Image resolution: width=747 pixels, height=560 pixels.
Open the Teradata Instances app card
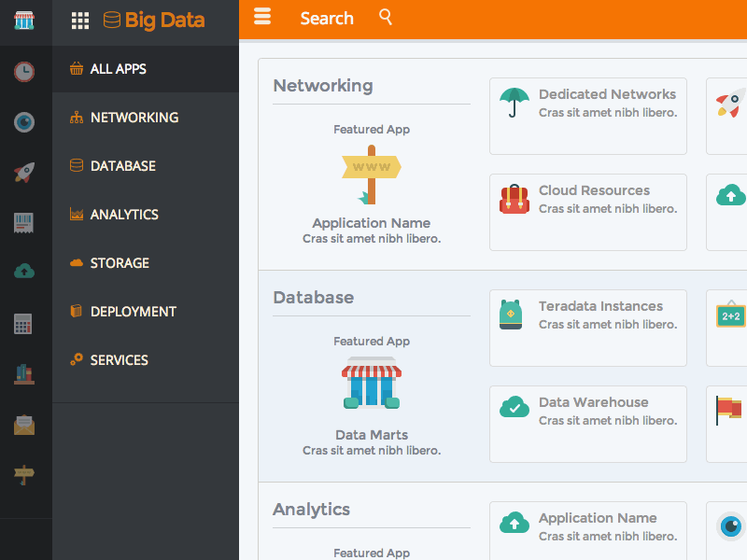click(588, 328)
